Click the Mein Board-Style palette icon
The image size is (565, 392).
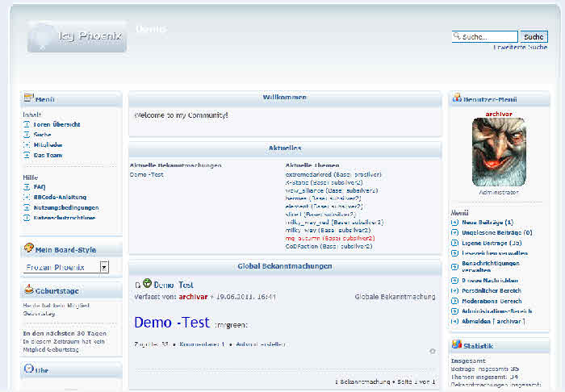point(29,248)
